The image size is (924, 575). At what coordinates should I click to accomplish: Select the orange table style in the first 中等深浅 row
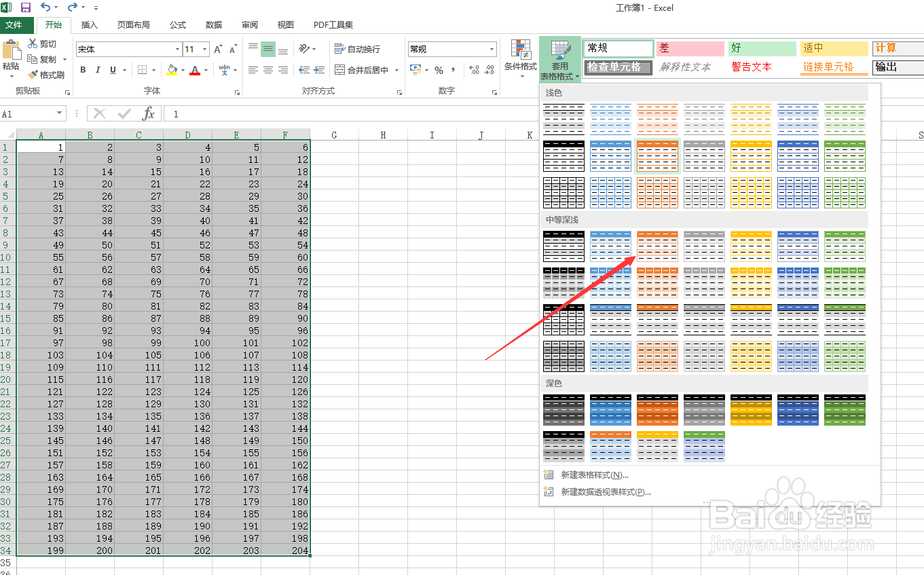pyautogui.click(x=657, y=246)
